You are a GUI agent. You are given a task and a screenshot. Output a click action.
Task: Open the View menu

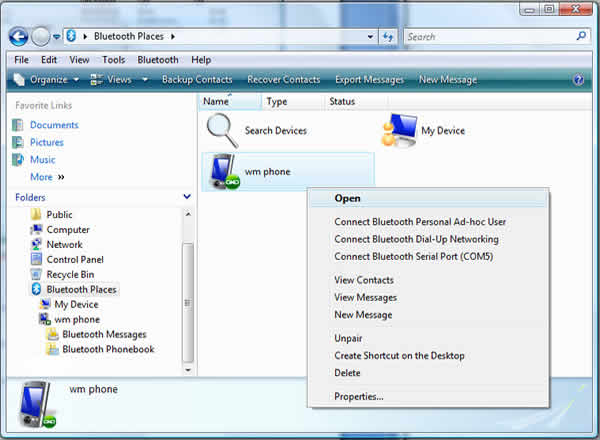(x=79, y=60)
